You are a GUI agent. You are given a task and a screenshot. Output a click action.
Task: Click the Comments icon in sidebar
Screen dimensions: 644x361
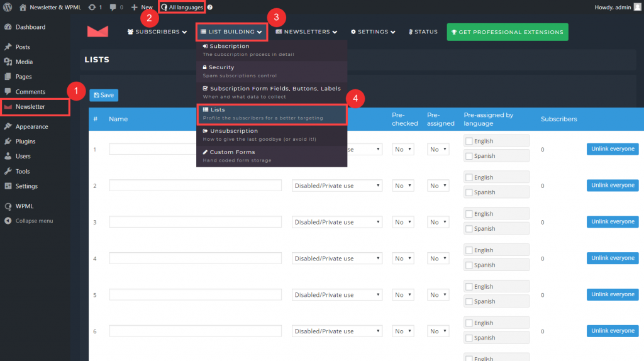point(8,91)
